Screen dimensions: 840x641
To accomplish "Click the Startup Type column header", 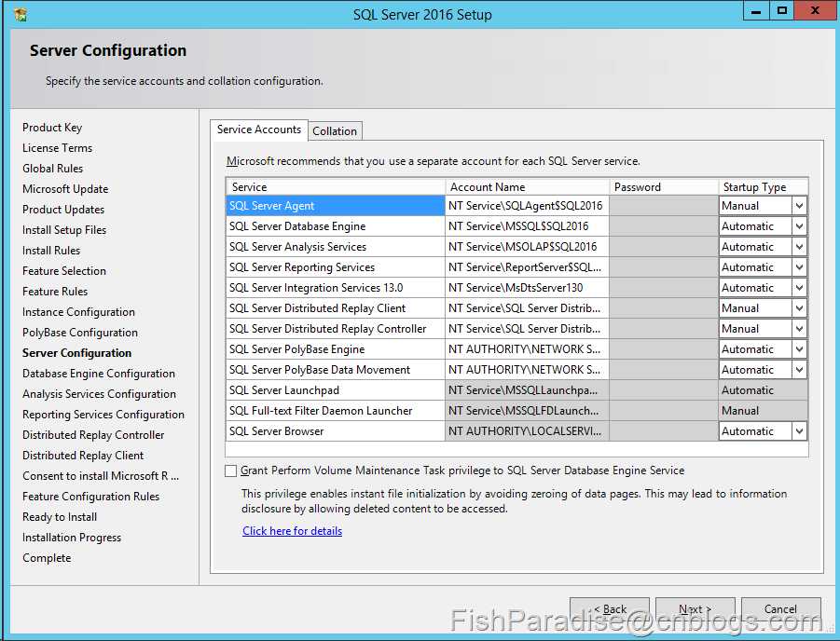I will click(x=763, y=187).
